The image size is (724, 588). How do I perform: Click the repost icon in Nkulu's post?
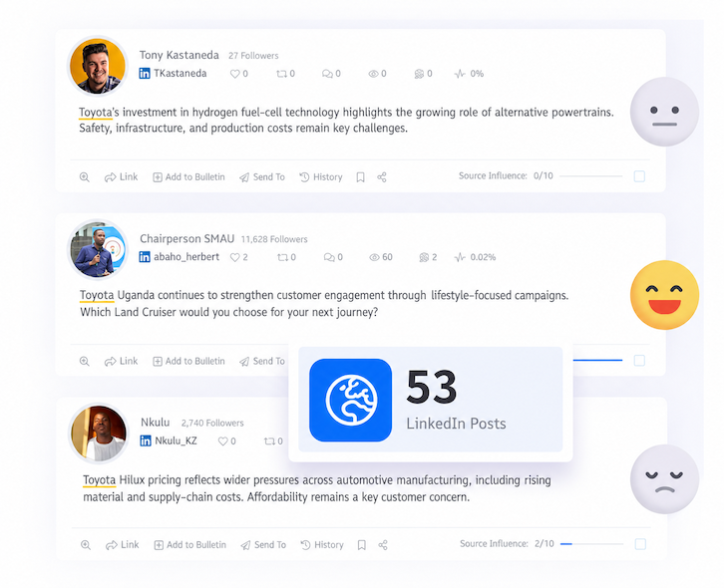269,441
